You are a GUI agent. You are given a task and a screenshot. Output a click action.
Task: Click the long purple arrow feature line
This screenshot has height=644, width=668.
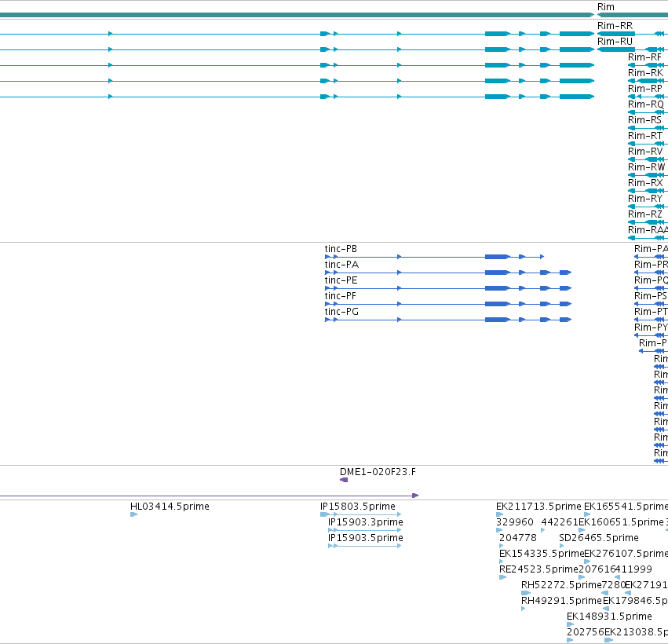pyautogui.click(x=209, y=496)
